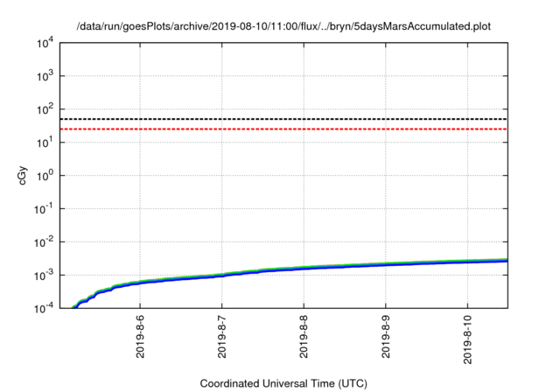Click the 10^-3 y-axis tick label
The width and height of the screenshot is (560, 392).
point(44,276)
